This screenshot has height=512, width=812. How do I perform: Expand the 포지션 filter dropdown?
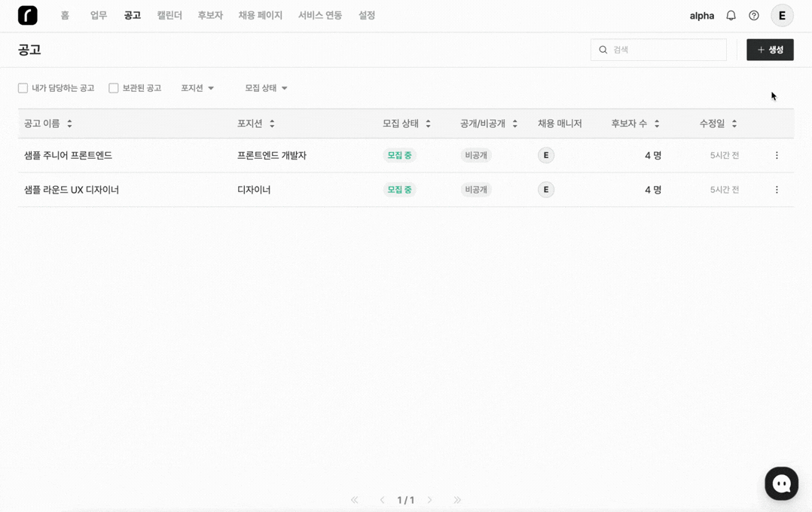point(197,88)
